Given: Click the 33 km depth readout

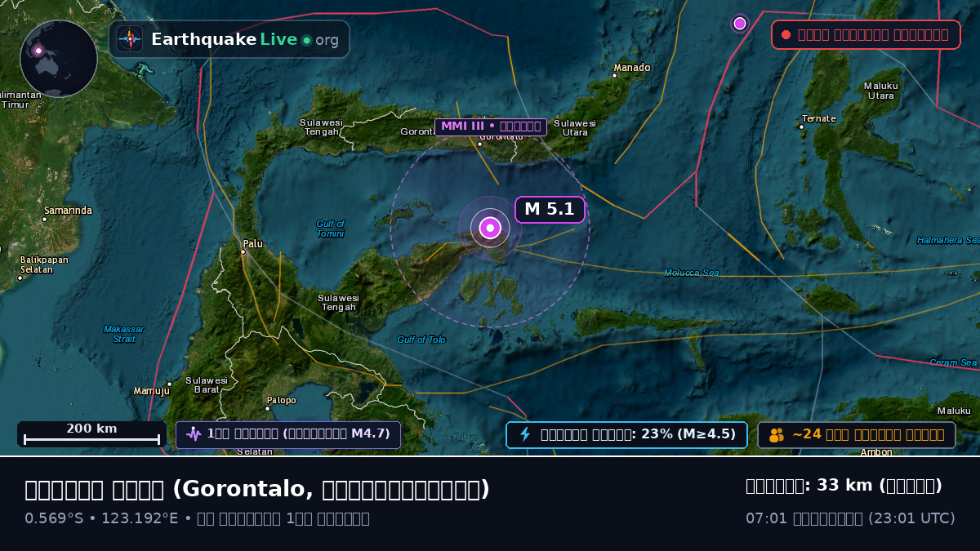Looking at the screenshot, I should (844, 486).
